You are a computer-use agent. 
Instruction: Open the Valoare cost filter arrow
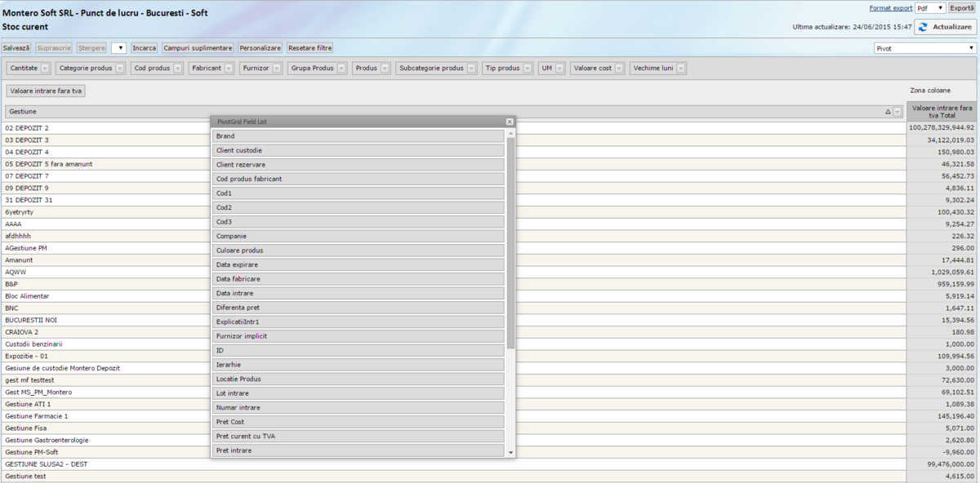(x=620, y=69)
